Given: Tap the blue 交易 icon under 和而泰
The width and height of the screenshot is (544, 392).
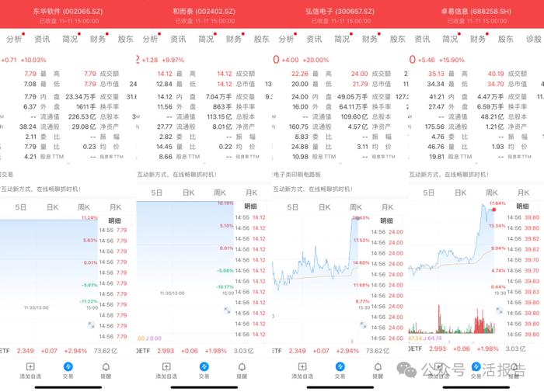Looking at the screenshot, I should pos(204,366).
